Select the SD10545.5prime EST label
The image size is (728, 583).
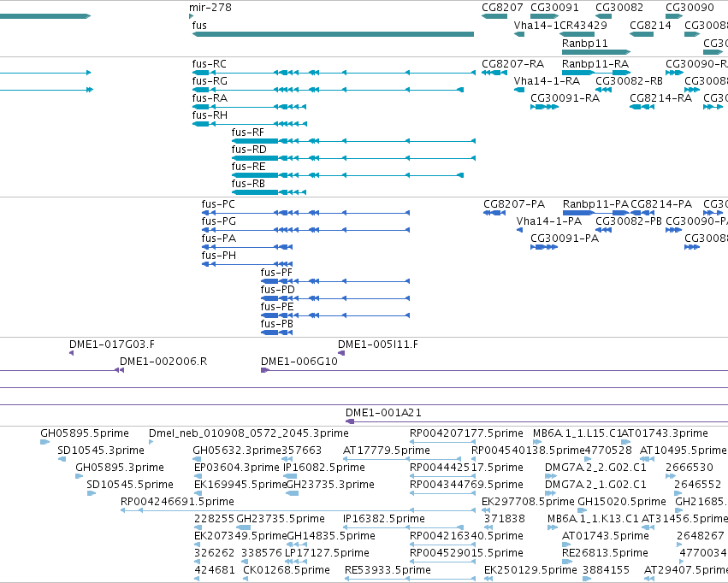(130, 485)
